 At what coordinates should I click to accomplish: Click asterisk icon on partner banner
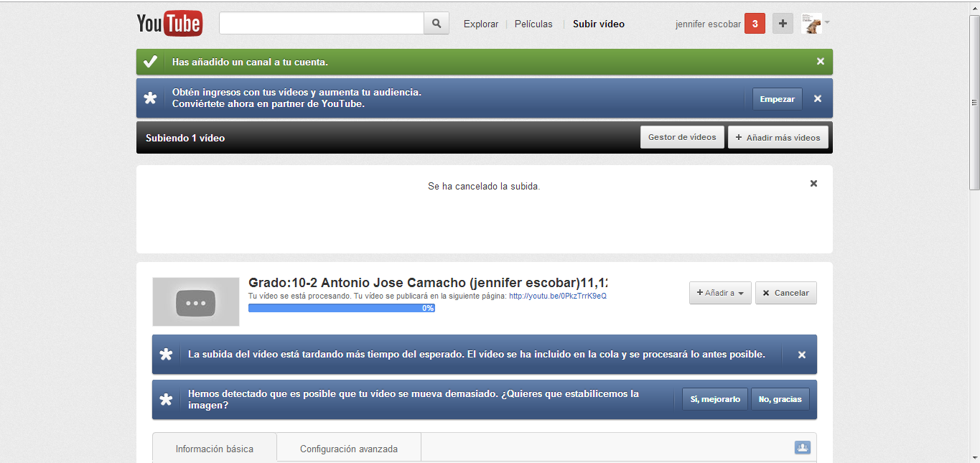pyautogui.click(x=150, y=98)
